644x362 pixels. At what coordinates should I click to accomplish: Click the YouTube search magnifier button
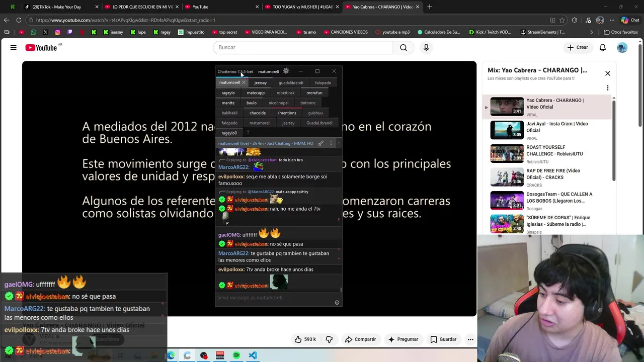pyautogui.click(x=404, y=47)
